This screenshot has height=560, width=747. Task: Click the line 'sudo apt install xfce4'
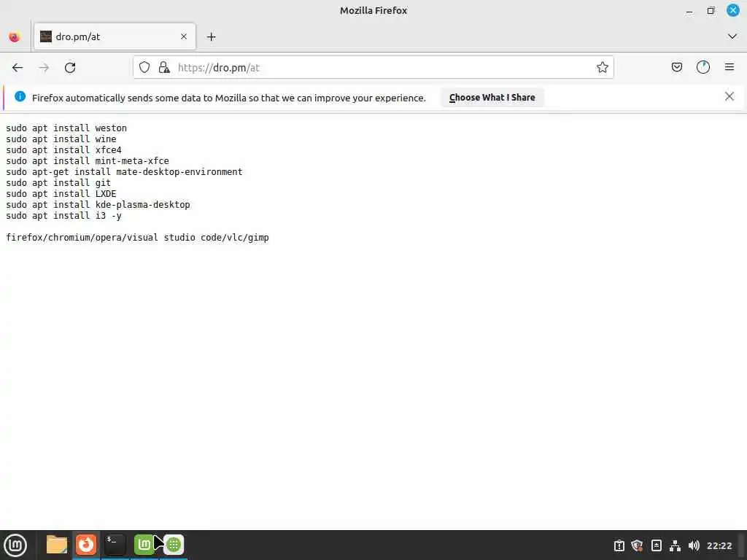[x=64, y=150]
